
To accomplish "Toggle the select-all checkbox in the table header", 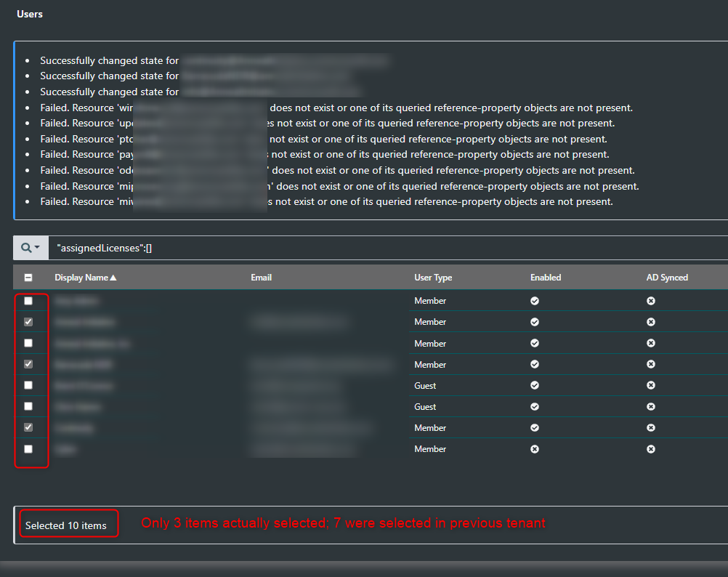I will [x=28, y=277].
